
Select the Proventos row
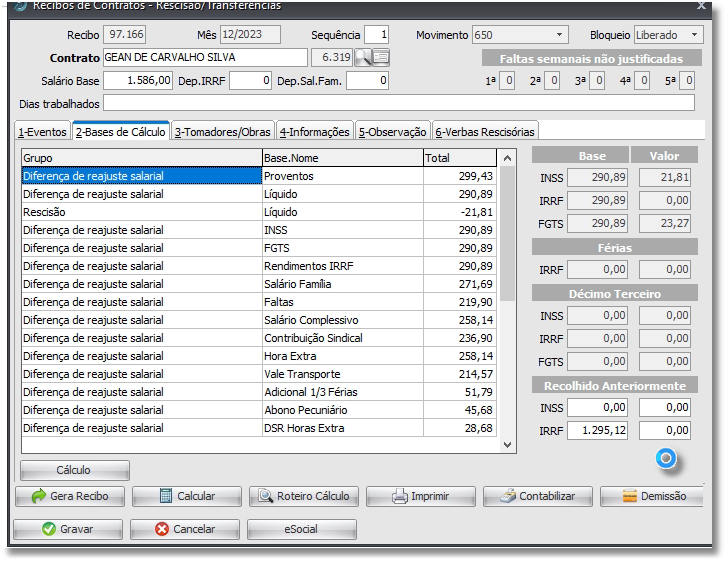[259, 176]
